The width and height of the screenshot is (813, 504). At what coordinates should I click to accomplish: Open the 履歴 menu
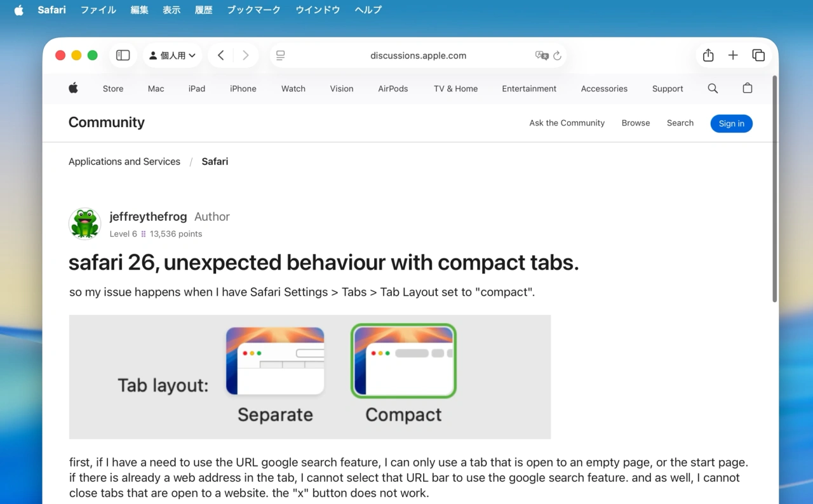pyautogui.click(x=203, y=10)
